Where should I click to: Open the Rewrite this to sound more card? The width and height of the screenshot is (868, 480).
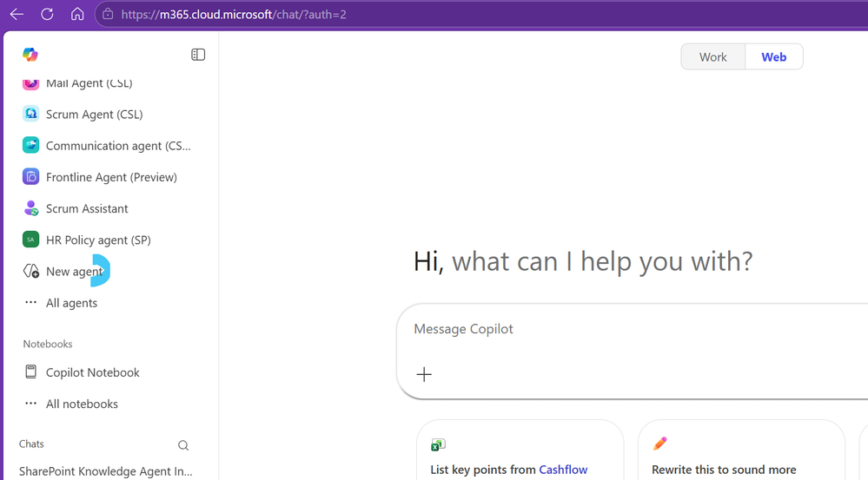(x=741, y=450)
